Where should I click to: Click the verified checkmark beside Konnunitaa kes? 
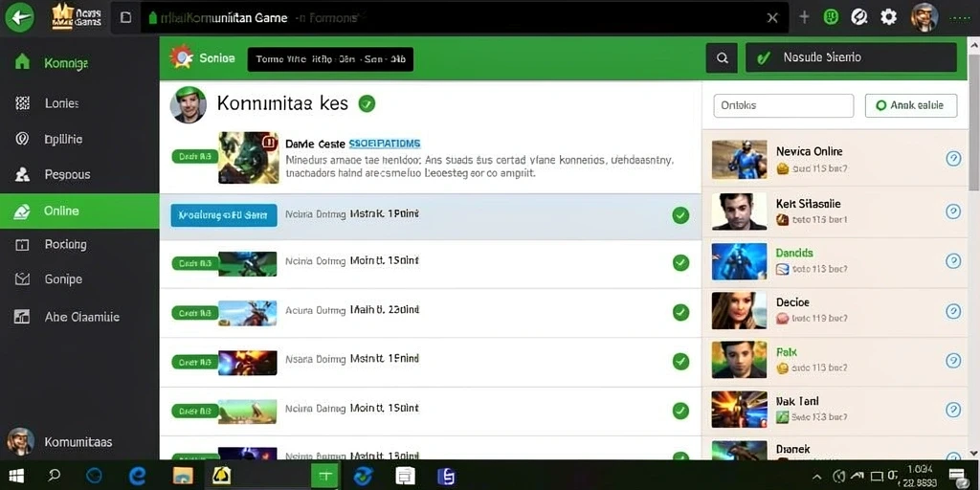[x=367, y=103]
